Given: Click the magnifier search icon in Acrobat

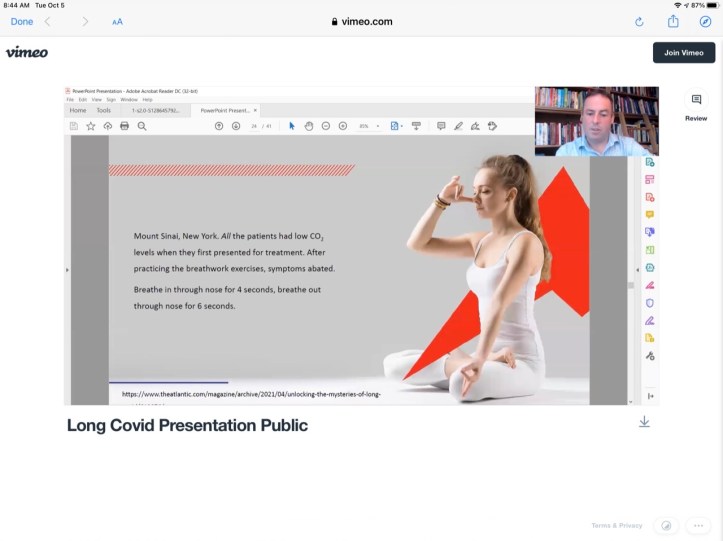Looking at the screenshot, I should coord(142,126).
